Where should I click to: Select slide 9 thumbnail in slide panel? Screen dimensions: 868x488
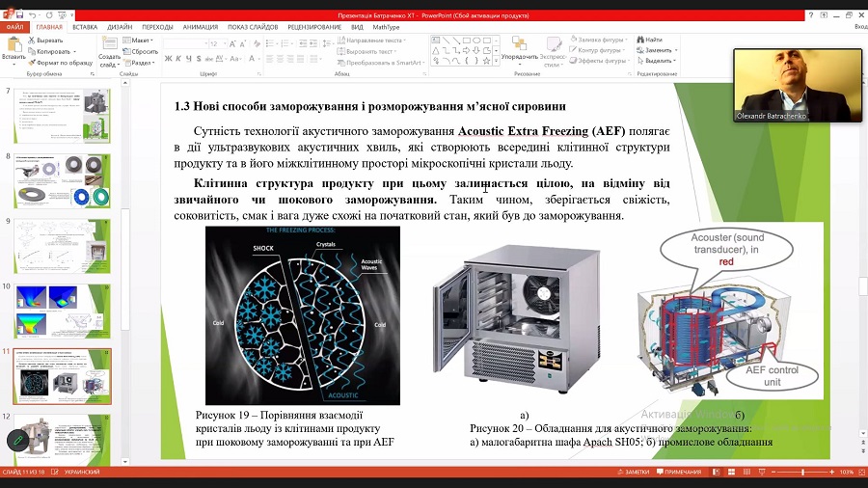click(62, 246)
